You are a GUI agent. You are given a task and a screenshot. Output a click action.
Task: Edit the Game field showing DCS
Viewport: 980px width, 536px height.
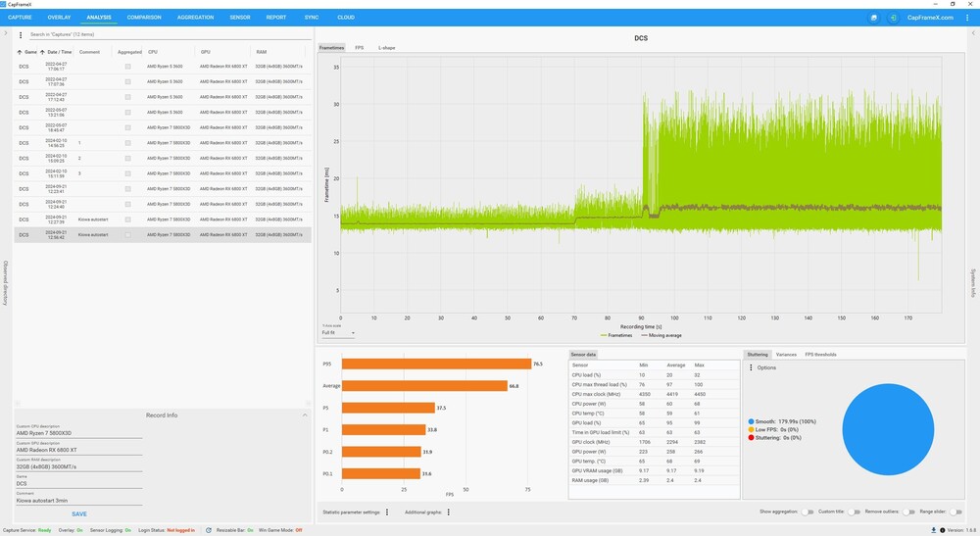pyautogui.click(x=78, y=483)
